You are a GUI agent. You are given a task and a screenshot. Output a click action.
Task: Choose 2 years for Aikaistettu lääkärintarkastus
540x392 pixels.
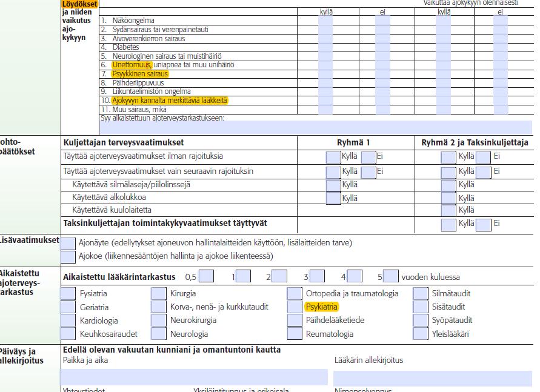click(279, 276)
